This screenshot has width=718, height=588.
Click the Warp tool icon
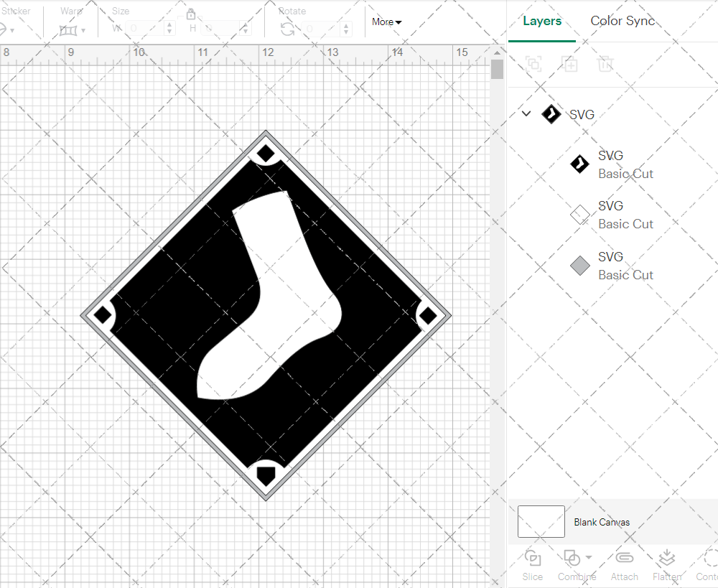pyautogui.click(x=68, y=31)
